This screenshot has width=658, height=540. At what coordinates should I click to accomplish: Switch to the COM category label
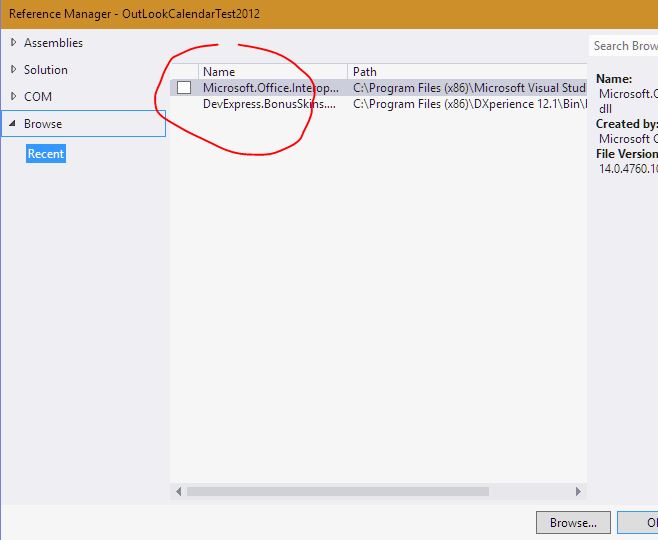[x=38, y=97]
